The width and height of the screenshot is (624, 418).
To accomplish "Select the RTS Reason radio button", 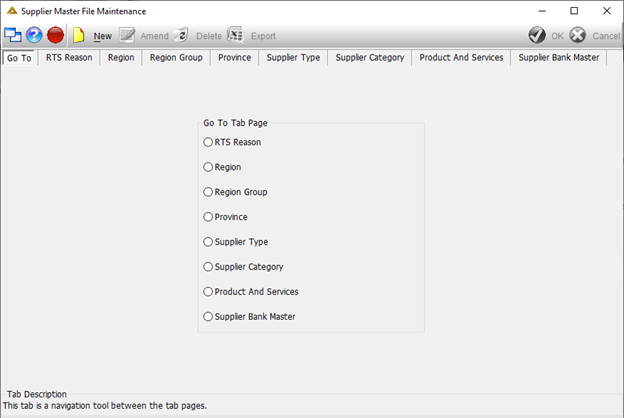I will click(x=208, y=142).
